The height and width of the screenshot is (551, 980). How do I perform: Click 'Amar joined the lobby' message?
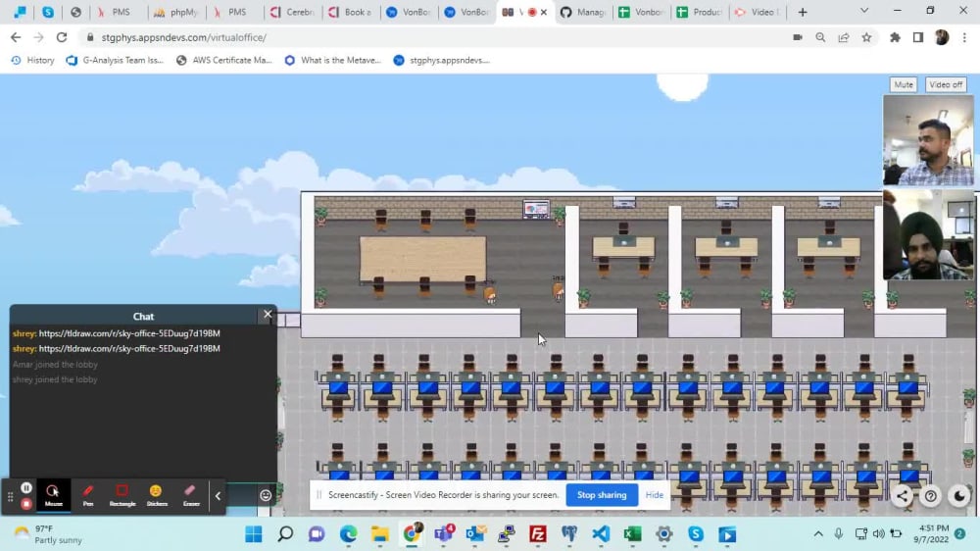click(55, 364)
